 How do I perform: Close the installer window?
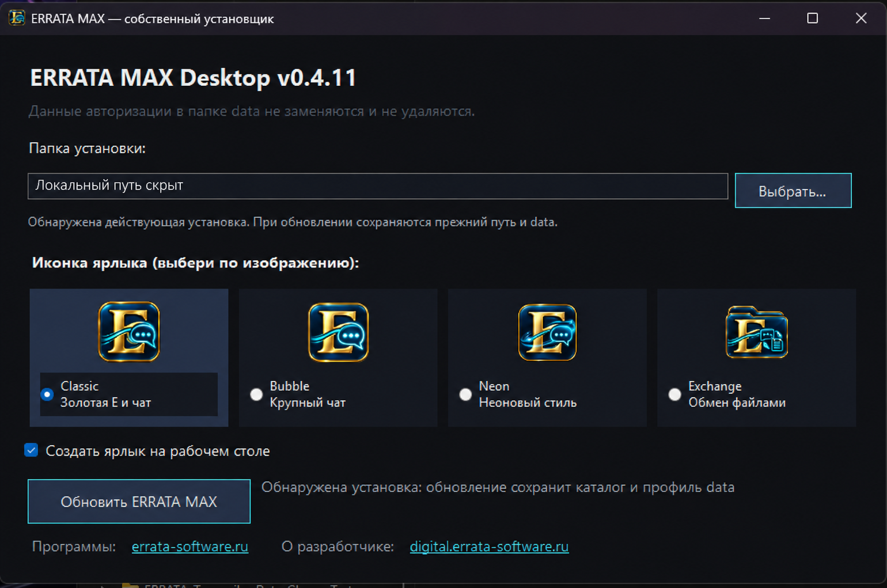pyautogui.click(x=861, y=18)
